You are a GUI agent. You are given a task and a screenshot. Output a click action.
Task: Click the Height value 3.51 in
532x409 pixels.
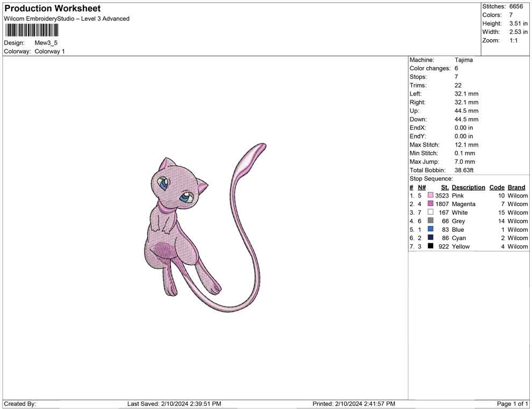(x=519, y=24)
